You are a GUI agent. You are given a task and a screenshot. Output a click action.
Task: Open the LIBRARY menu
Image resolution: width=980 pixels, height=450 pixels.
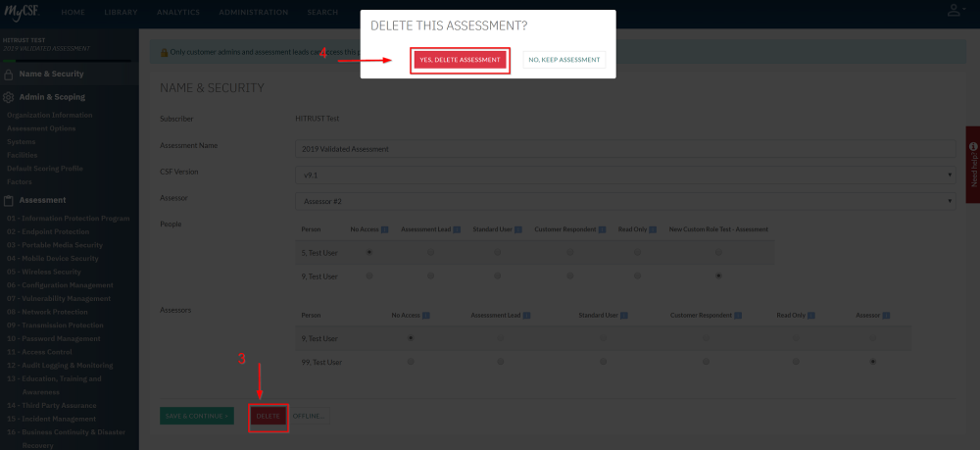[x=122, y=13]
